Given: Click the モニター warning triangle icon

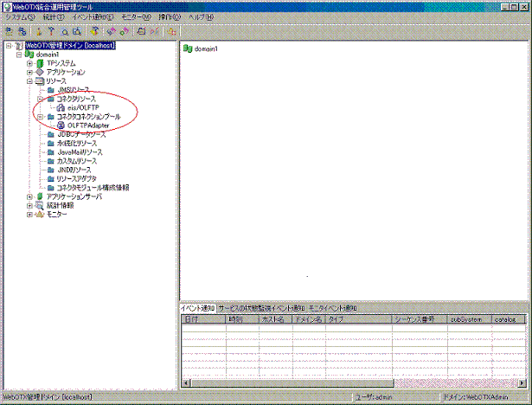Looking at the screenshot, I should [x=40, y=215].
